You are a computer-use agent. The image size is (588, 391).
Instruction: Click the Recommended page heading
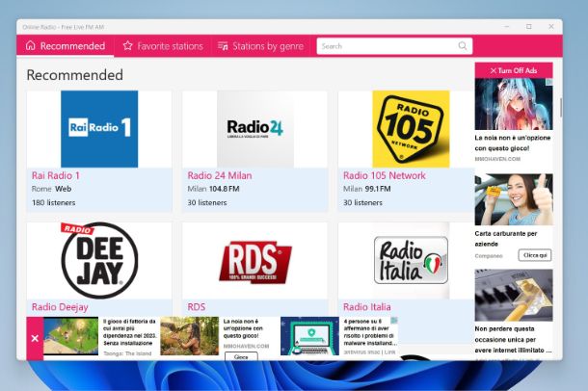(x=74, y=75)
